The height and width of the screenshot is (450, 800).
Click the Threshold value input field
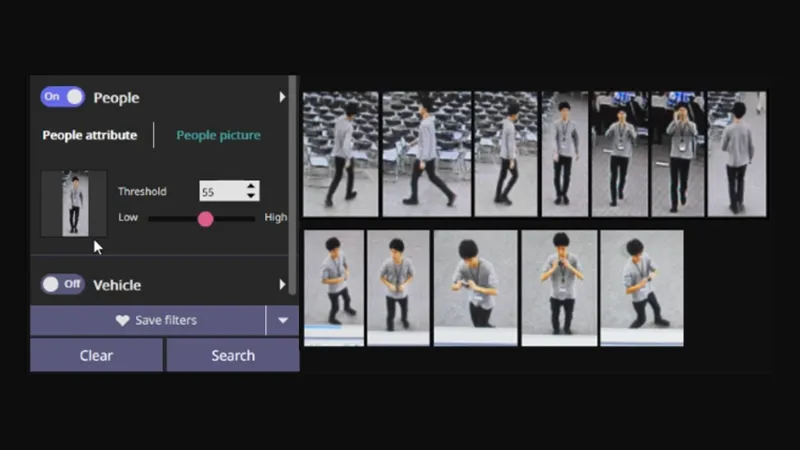click(220, 191)
